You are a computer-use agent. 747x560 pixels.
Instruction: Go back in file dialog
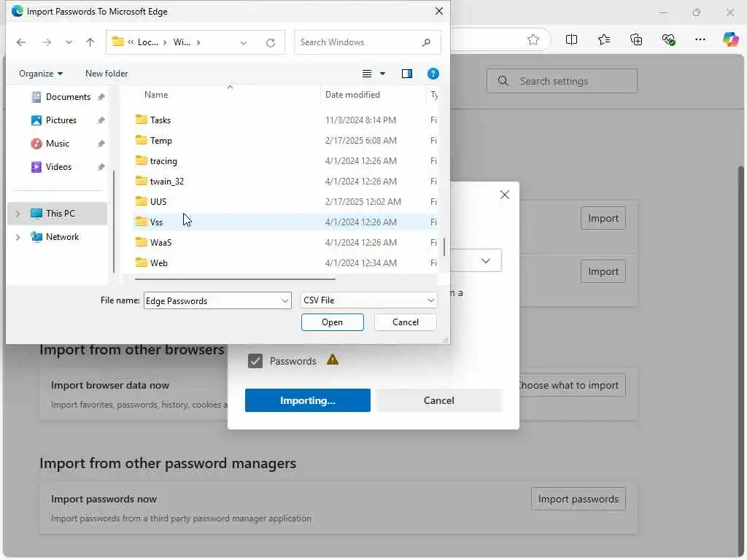pos(21,42)
